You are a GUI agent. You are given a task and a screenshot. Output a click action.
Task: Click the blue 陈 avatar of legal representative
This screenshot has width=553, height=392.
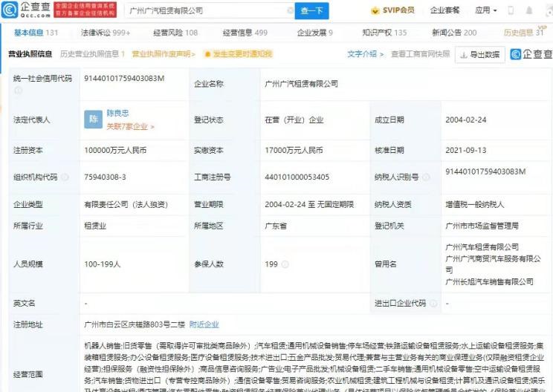click(93, 120)
